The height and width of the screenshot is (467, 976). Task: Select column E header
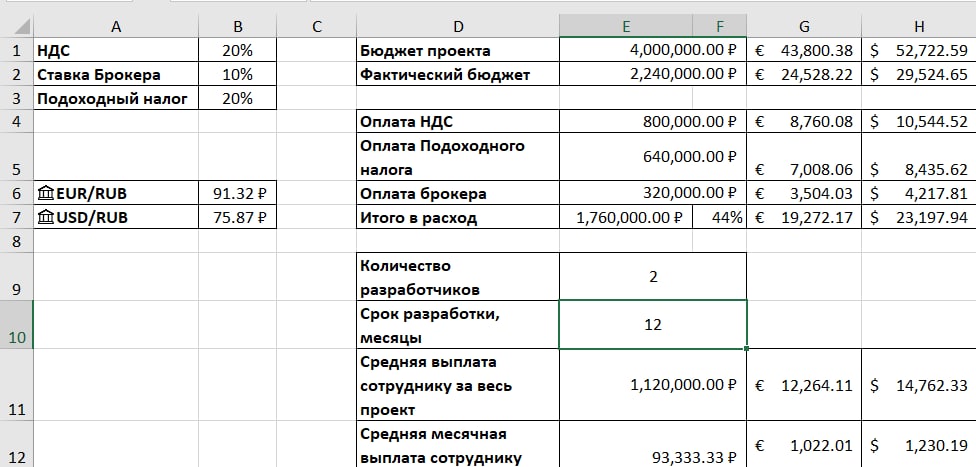coord(626,26)
